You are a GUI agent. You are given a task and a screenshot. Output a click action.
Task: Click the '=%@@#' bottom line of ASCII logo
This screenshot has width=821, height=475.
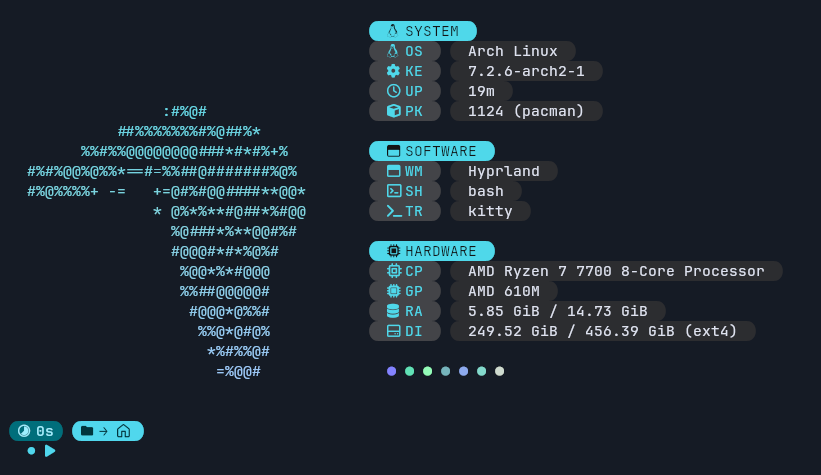[239, 371]
